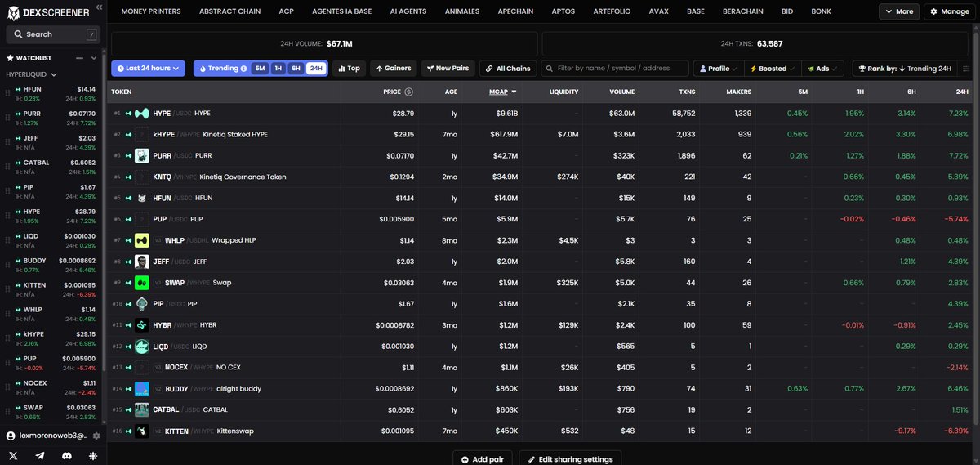Click the DEX Screener owl logo
The height and width of the screenshot is (465, 980).
(x=14, y=11)
